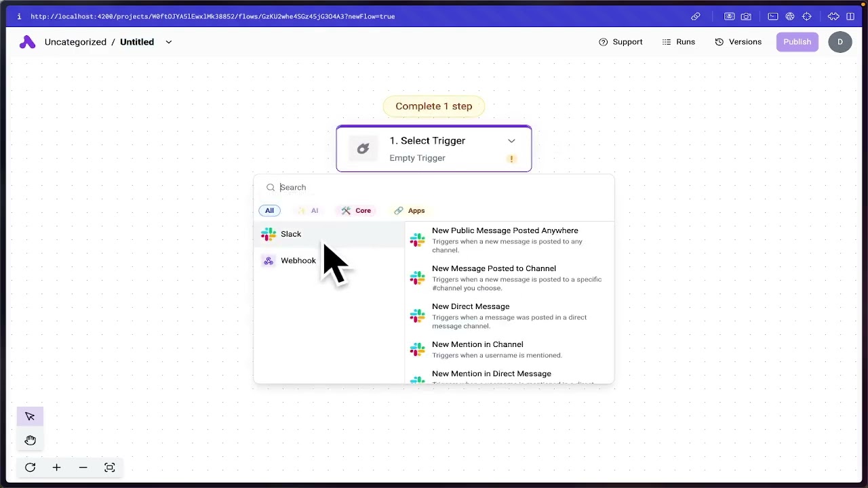Select New Public Message Posted Anywhere trigger
This screenshot has height=488, width=868.
509,240
